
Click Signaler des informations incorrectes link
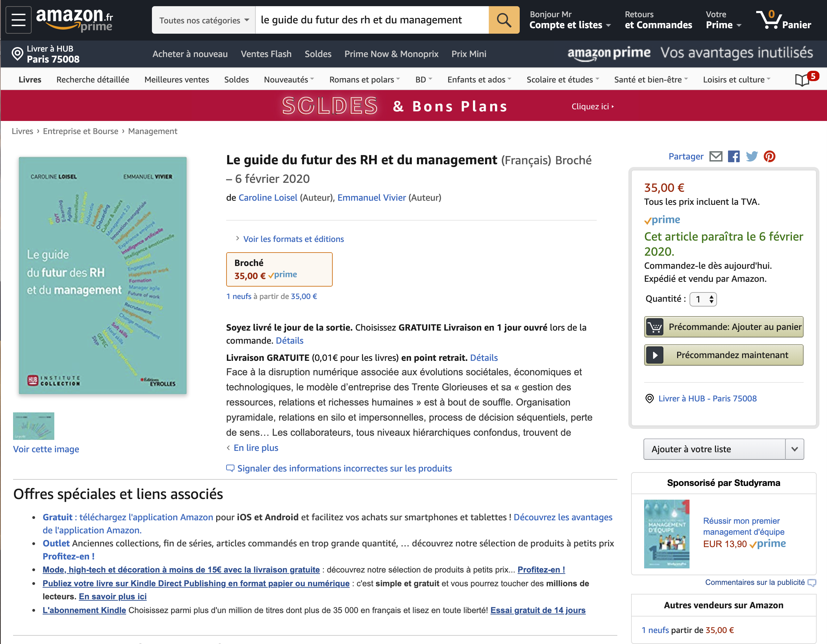coord(344,468)
